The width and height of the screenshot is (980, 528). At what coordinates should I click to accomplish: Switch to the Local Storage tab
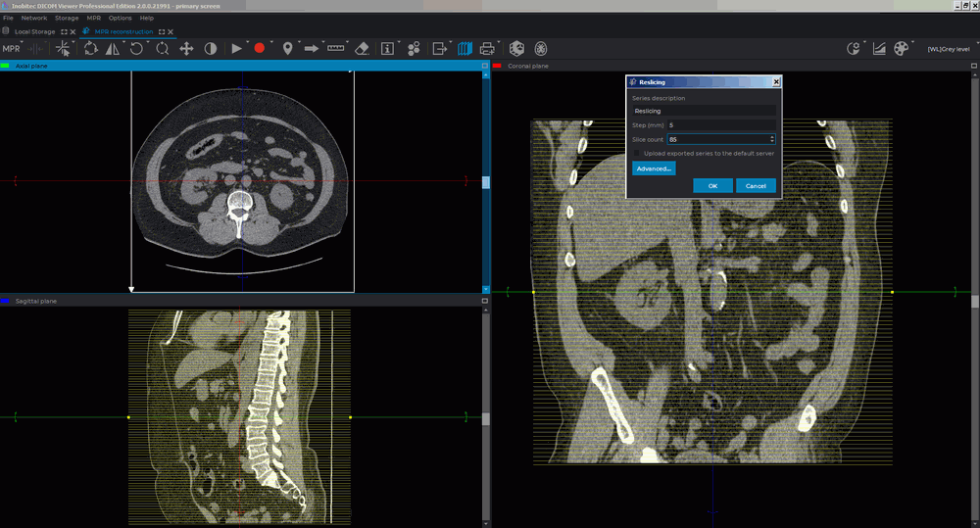(x=34, y=31)
